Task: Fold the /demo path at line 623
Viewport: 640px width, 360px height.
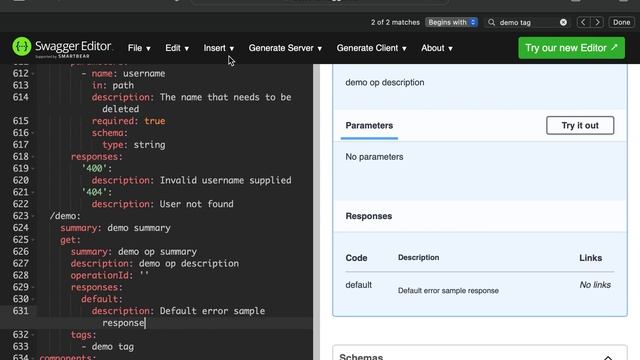Action: (33, 216)
